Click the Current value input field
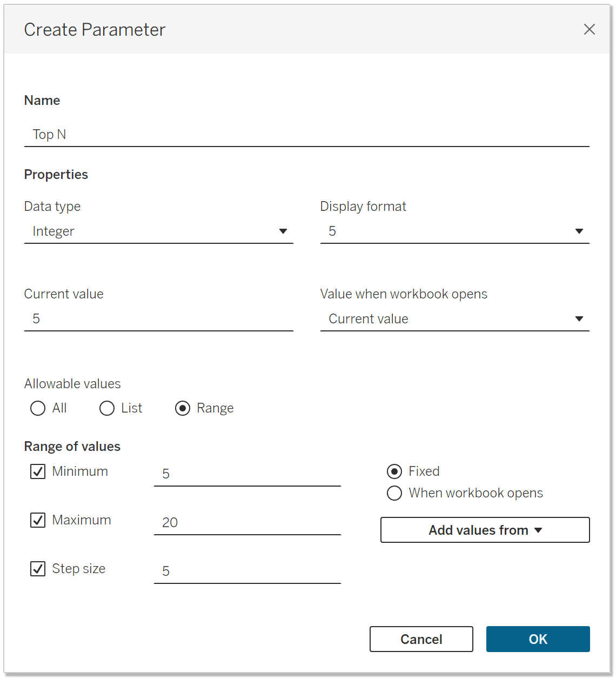This screenshot has height=678, width=616. pos(158,319)
